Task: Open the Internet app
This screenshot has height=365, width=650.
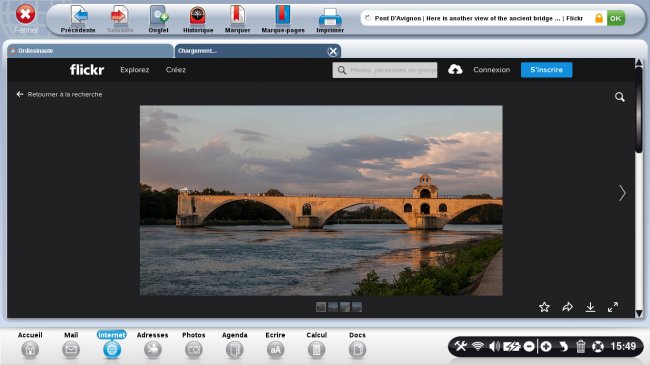Action: (112, 345)
